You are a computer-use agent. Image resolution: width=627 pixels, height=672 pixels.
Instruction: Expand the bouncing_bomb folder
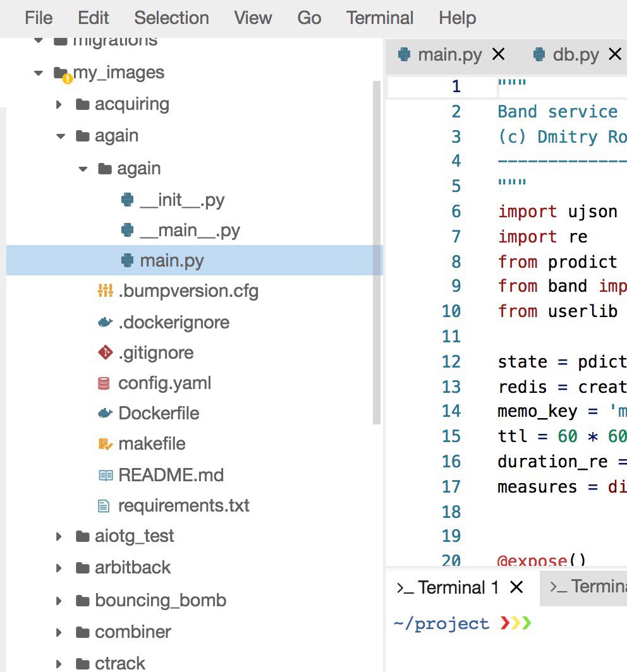click(59, 601)
